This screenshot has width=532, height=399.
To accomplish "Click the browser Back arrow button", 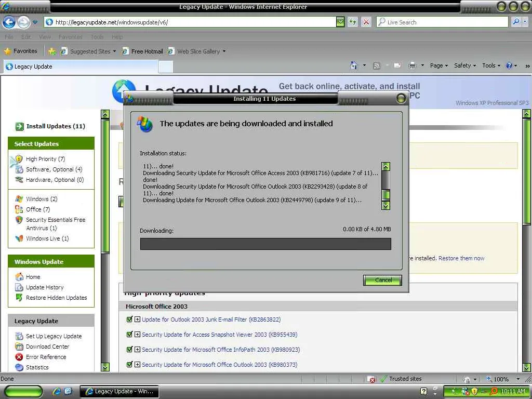I will (9, 22).
